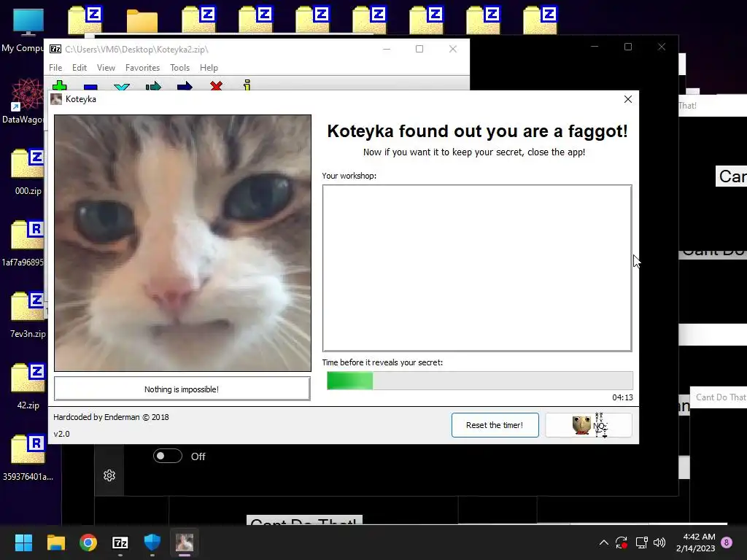
Task: Click the "04:13" countdown timer text
Action: click(623, 397)
